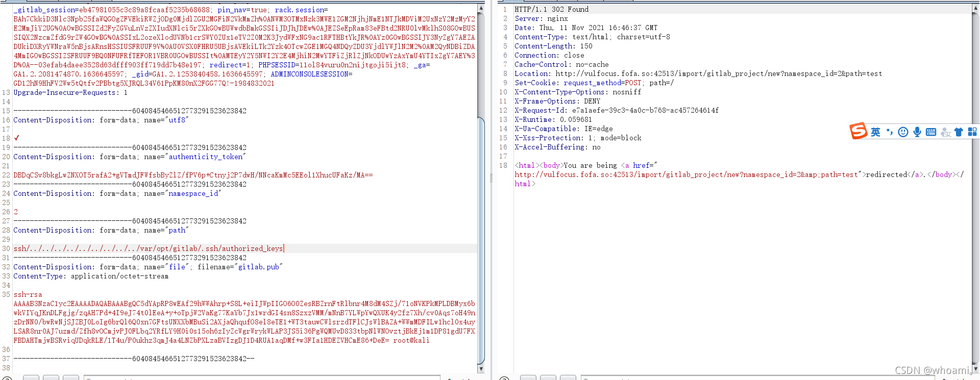The image size is (980, 380).
Task: Click the HTTP/1.1 302 Found status line
Action: (x=551, y=9)
